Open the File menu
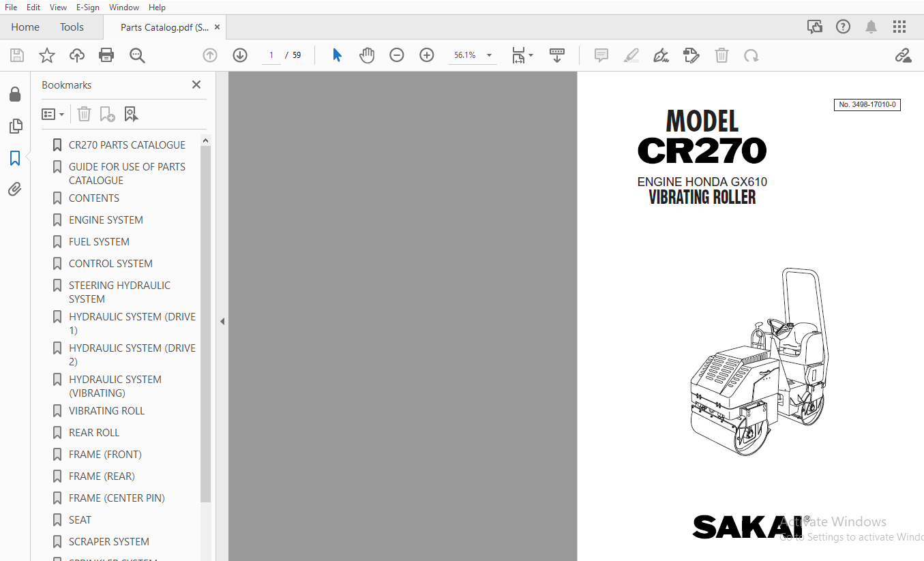Viewport: 924px width, 561px height. 11,7
